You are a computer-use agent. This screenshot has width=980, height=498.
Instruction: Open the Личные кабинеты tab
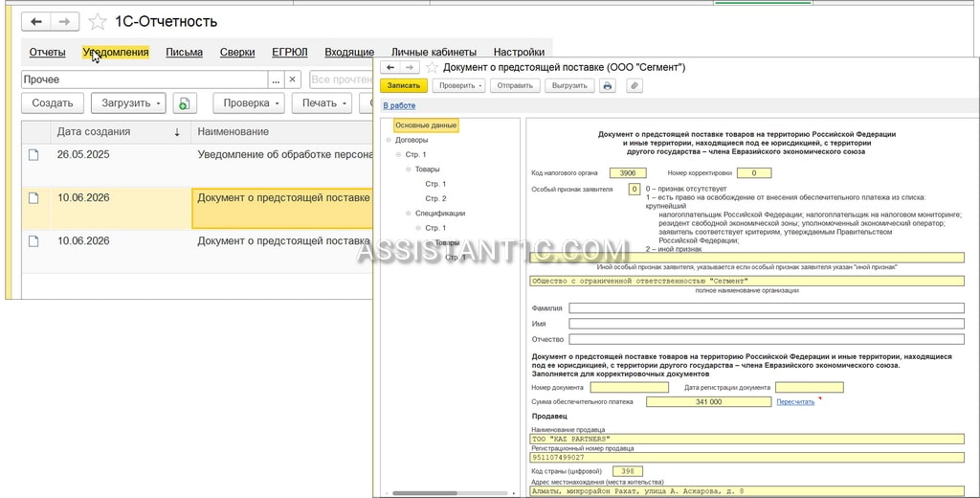click(434, 53)
